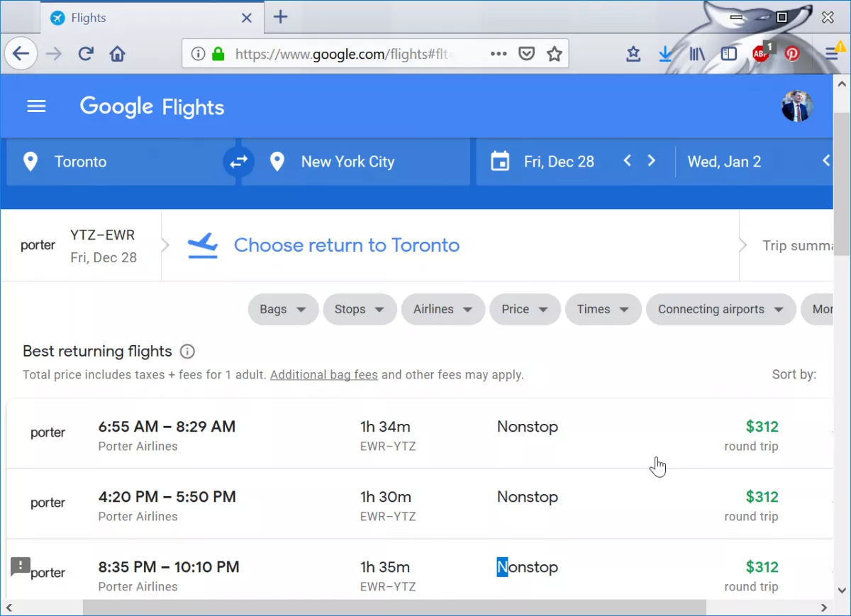Screen dimensions: 851x616
Task: Click the Pinterest extension button
Action: pos(792,54)
